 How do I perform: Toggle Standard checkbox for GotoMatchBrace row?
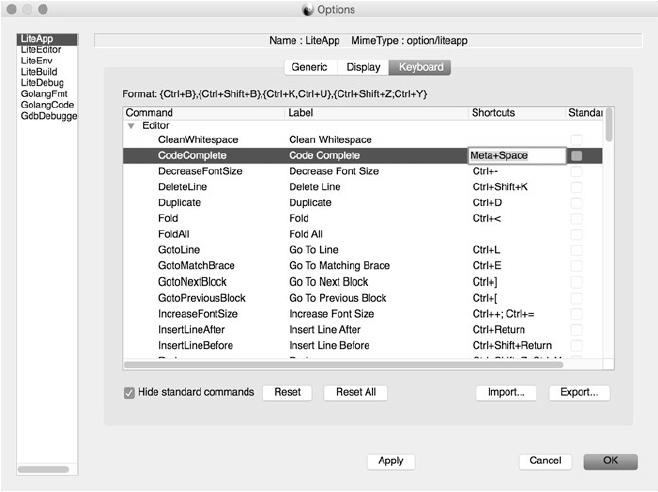point(577,266)
